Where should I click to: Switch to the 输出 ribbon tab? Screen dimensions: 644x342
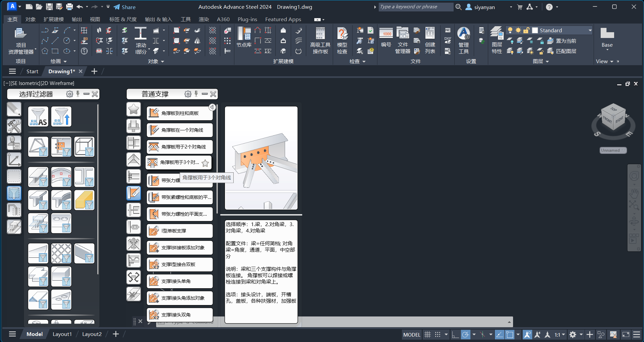point(77,19)
